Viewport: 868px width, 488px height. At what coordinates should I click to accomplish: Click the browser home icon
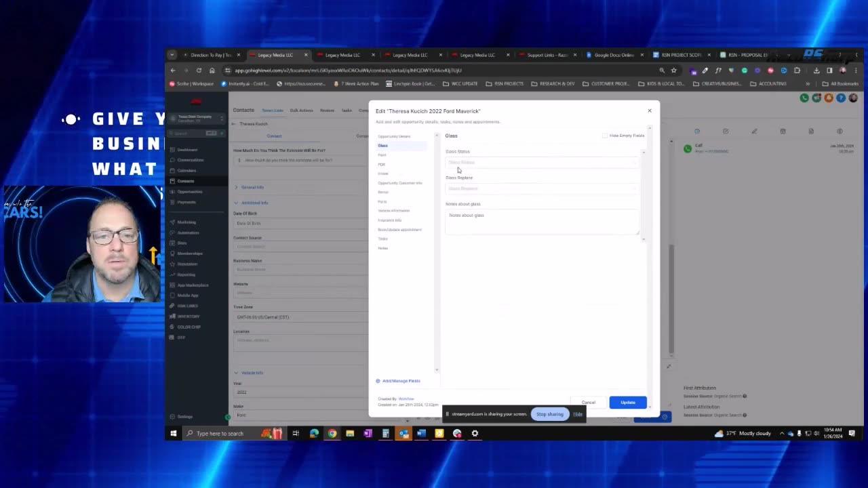[x=212, y=70]
